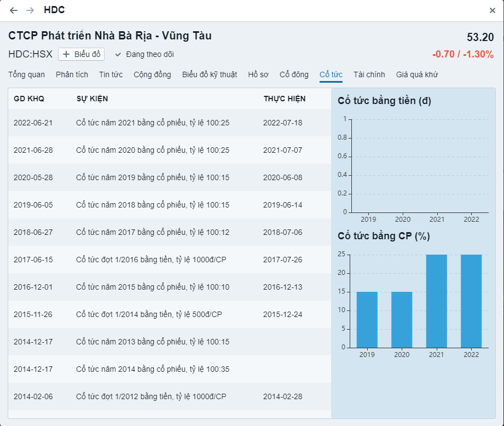Toggle the Đang theo dõi follow status
The width and height of the screenshot is (504, 426).
click(144, 54)
